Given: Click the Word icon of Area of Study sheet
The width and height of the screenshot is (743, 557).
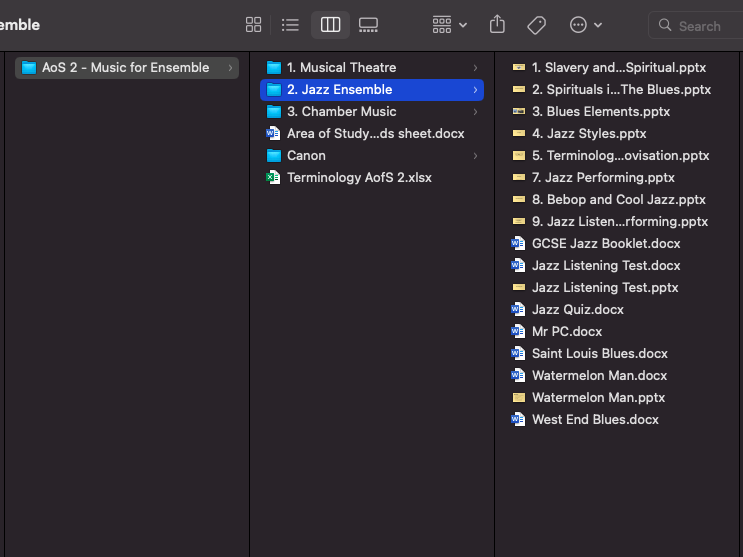Looking at the screenshot, I should [x=273, y=134].
